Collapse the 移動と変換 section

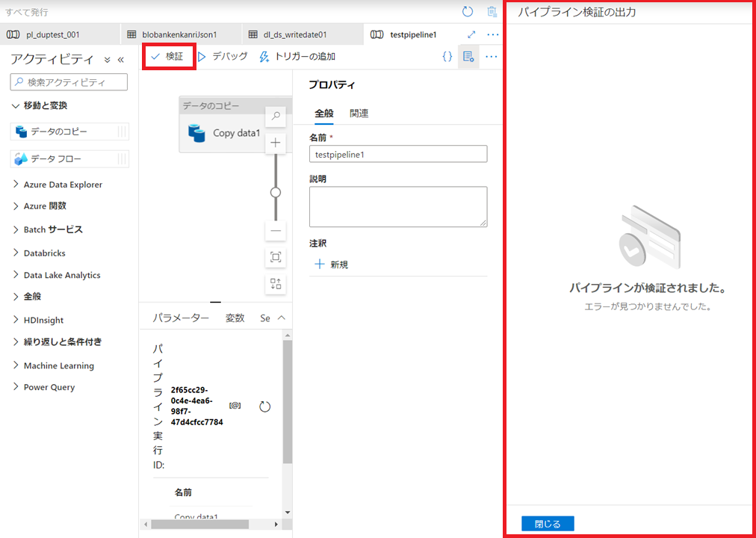(45, 105)
